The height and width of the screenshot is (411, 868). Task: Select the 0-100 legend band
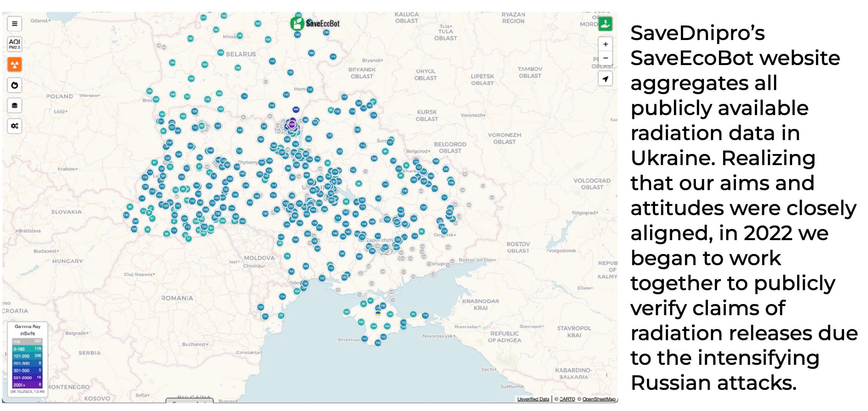coord(27,349)
